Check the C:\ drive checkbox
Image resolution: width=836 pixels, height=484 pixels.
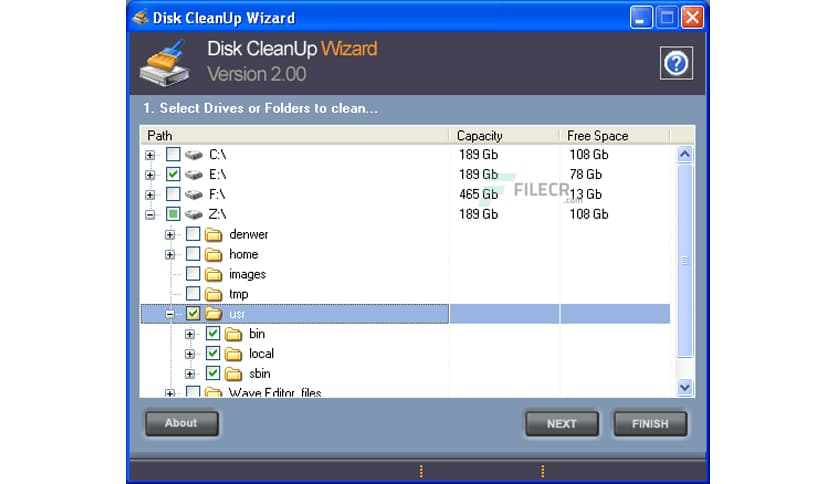click(x=173, y=154)
